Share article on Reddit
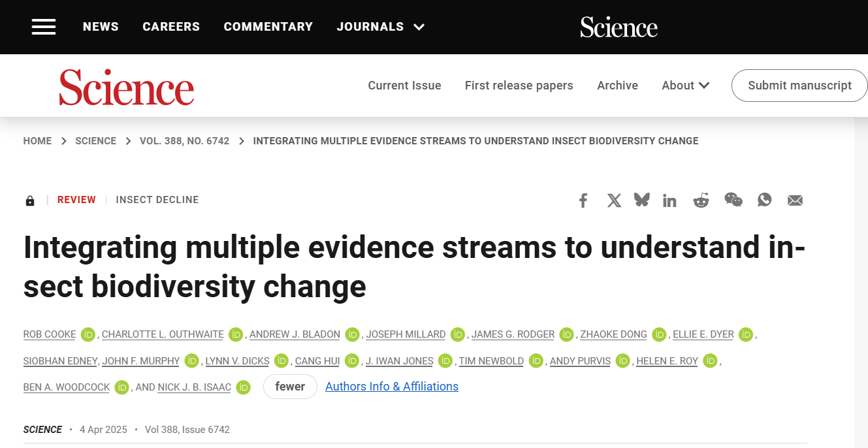Screen dimensions: 868x448 tap(701, 200)
